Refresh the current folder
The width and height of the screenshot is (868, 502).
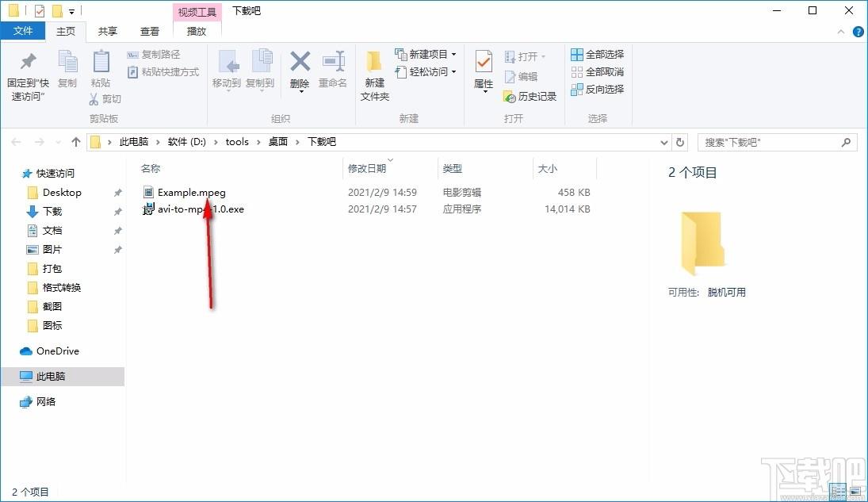pos(680,143)
